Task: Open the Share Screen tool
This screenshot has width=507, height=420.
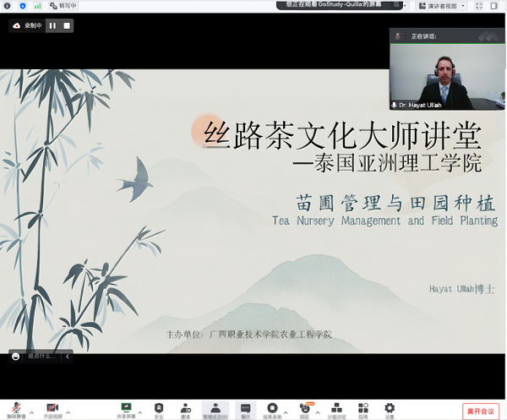Action: 128,409
